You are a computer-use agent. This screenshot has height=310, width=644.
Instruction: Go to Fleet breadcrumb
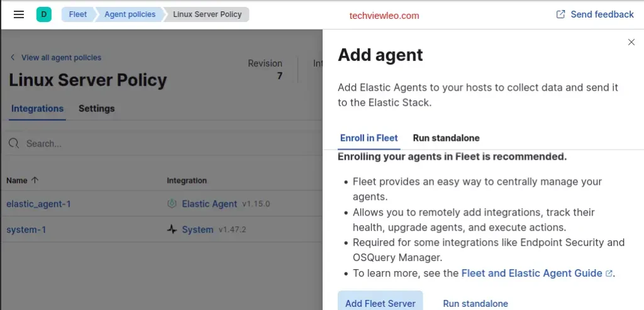(x=78, y=14)
